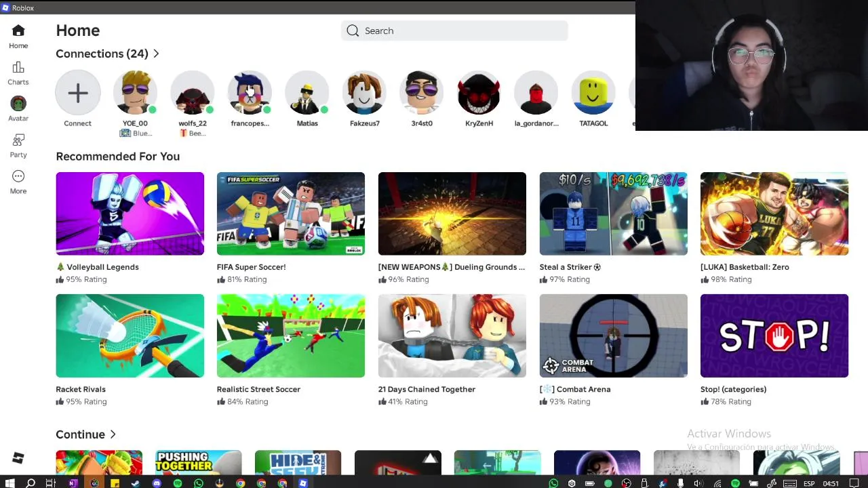The image size is (868, 488).
Task: Open Fakzeus7 connection avatar
Action: pyautogui.click(x=364, y=93)
